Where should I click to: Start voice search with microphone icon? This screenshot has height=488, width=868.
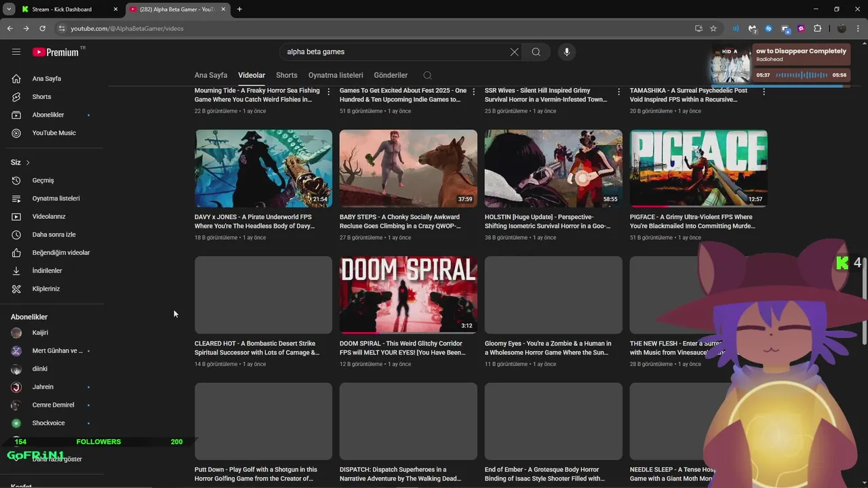click(x=567, y=52)
